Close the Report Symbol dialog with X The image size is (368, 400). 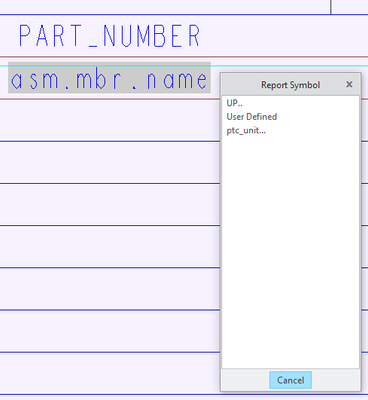click(349, 85)
